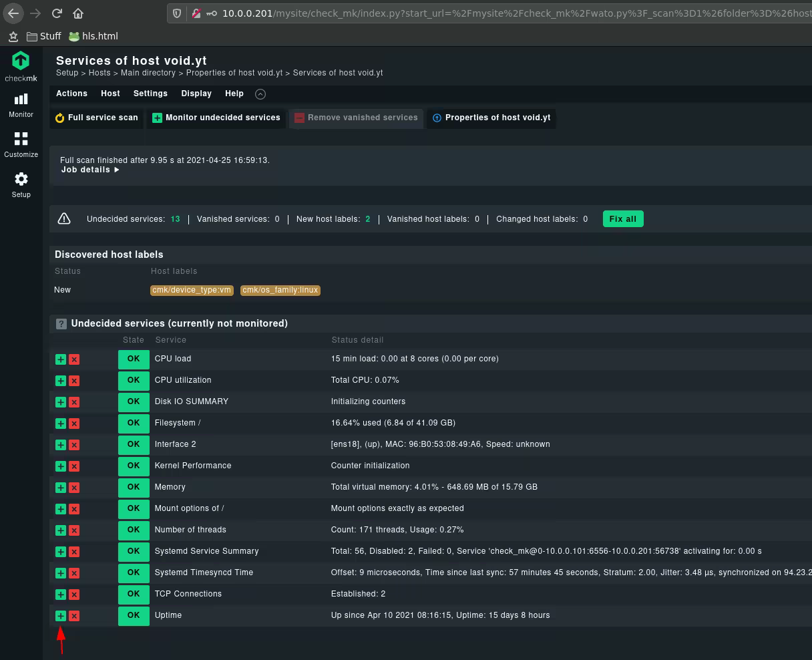Open Monitor in the sidebar
The width and height of the screenshot is (812, 660).
click(21, 106)
